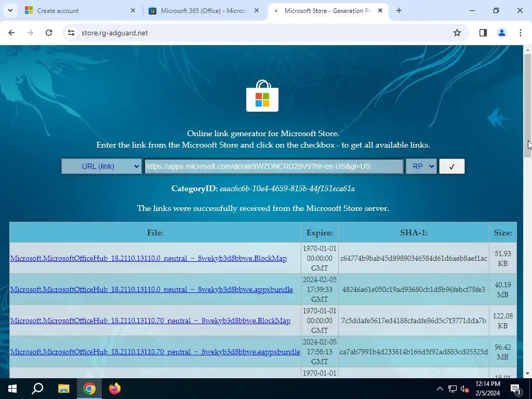Click the browser forward arrow
Screen dimensions: 532x399
click(30, 33)
